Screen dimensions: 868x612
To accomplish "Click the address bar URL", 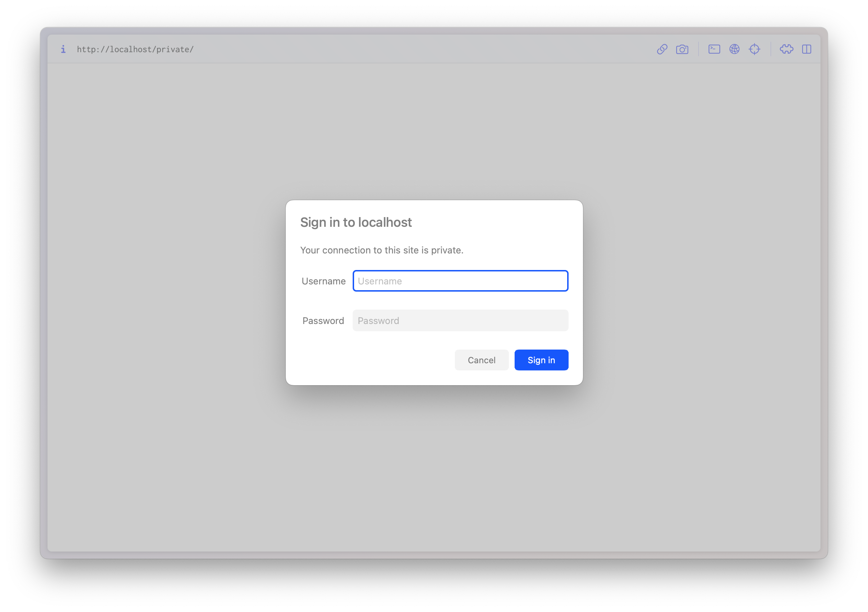I will [x=135, y=49].
